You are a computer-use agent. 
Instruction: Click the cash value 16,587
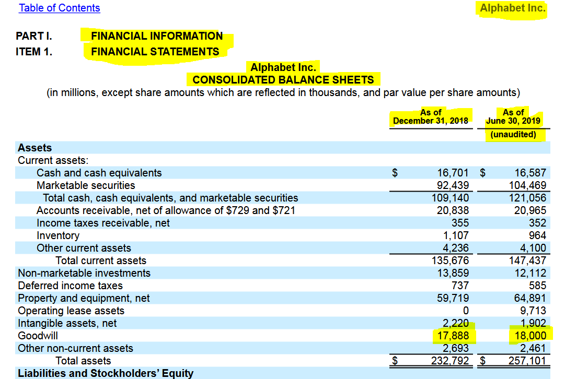coord(531,173)
